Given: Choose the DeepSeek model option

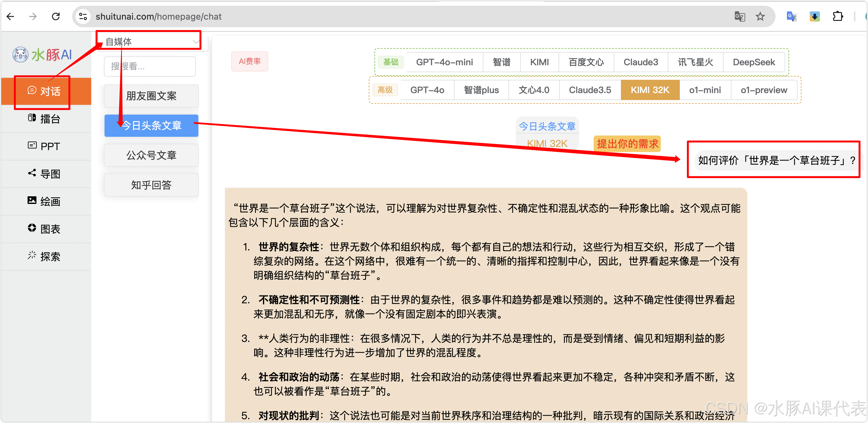Looking at the screenshot, I should point(753,62).
